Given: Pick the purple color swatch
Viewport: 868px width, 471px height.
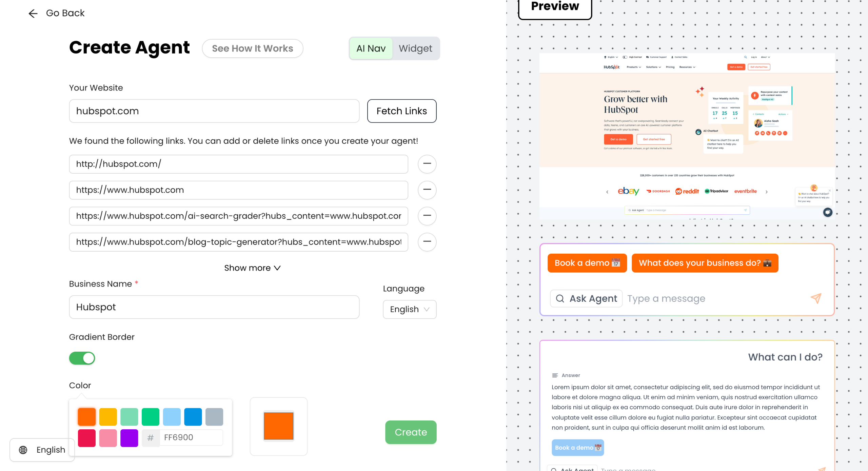Looking at the screenshot, I should click(129, 438).
